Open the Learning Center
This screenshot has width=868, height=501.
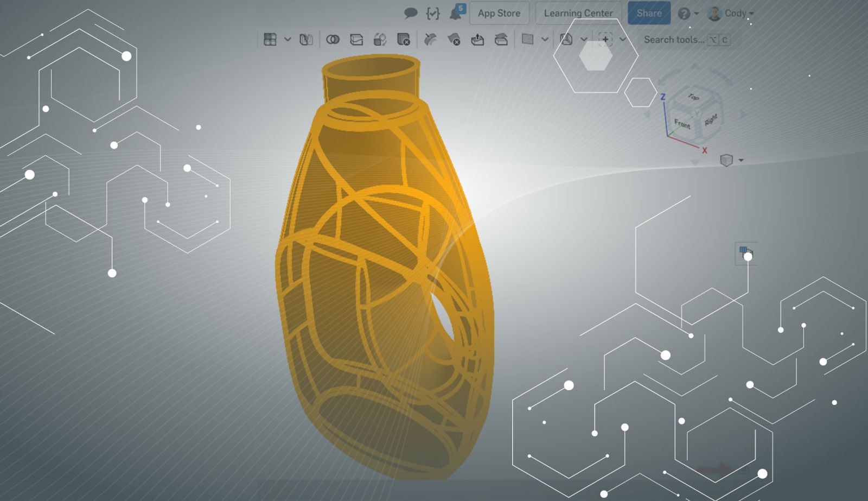pyautogui.click(x=578, y=13)
